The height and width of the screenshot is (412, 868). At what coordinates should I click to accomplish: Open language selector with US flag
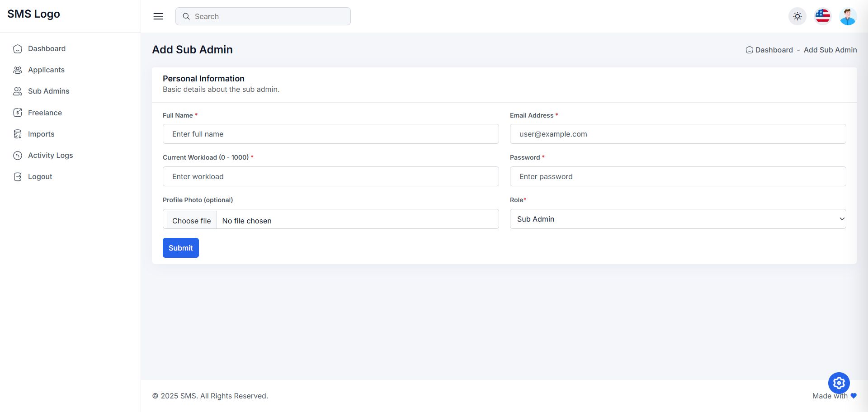point(822,16)
